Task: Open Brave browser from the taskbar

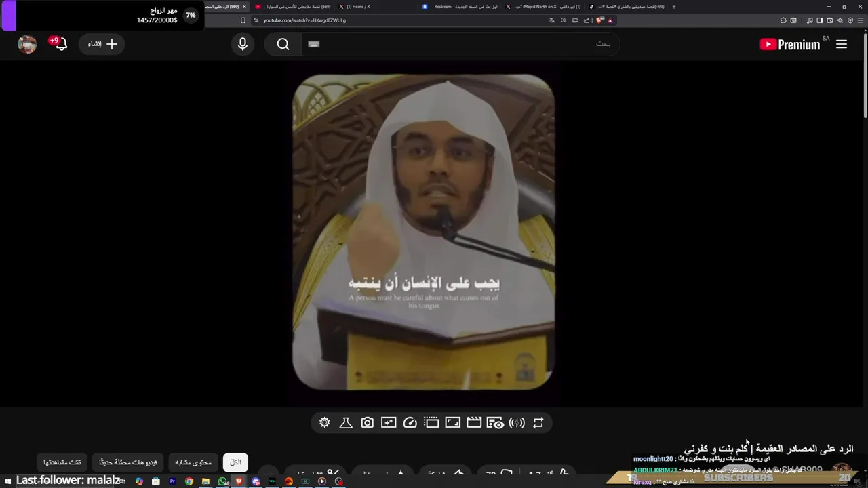Action: 239,481
